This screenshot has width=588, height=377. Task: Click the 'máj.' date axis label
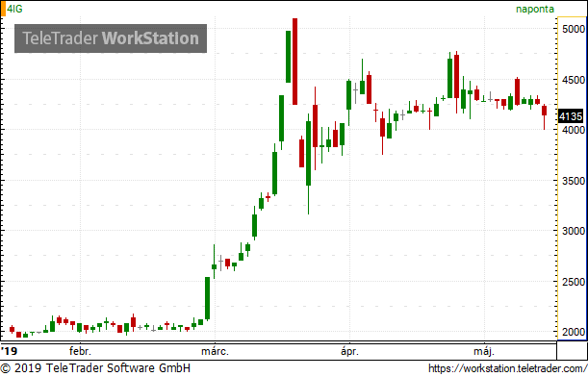pos(484,352)
